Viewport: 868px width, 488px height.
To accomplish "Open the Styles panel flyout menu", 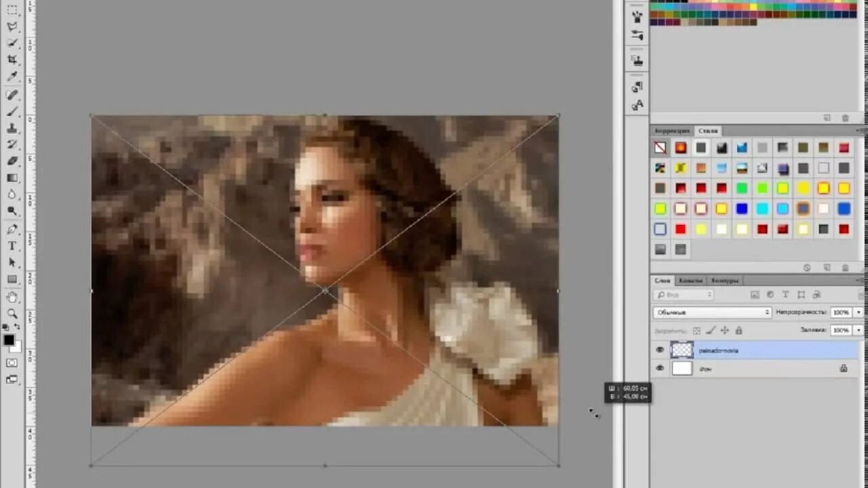I will (x=861, y=130).
